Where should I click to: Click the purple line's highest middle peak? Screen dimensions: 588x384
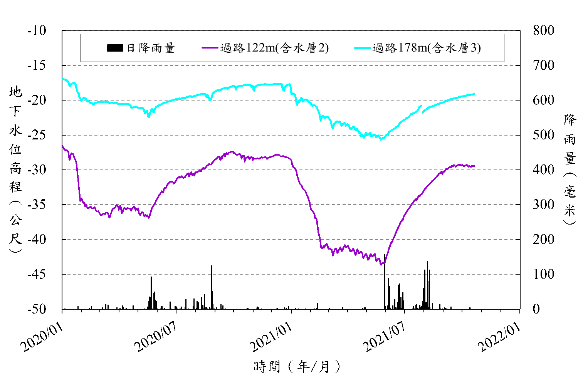click(232, 152)
